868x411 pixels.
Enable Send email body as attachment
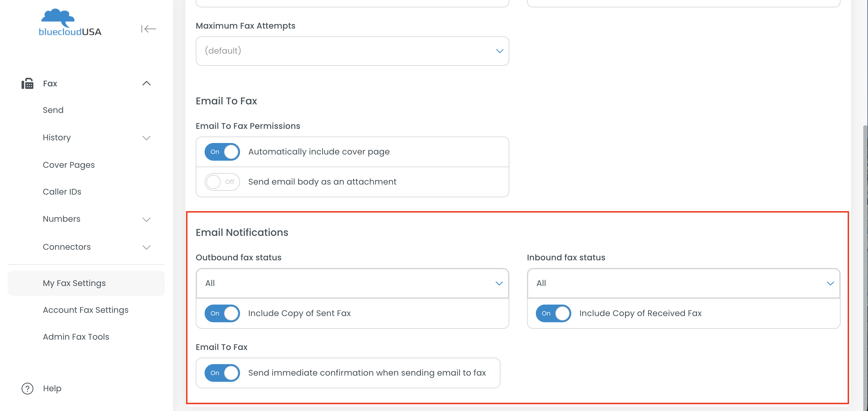(222, 182)
